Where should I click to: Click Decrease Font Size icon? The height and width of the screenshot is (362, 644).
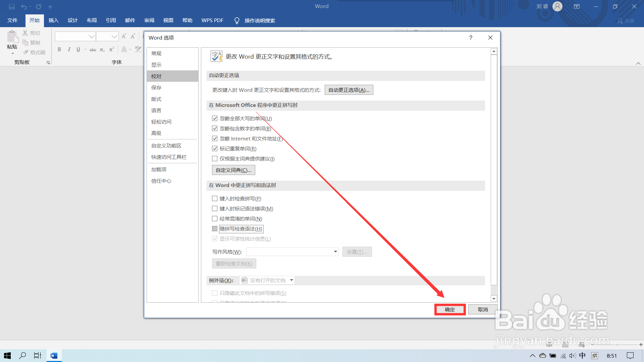coord(133,36)
